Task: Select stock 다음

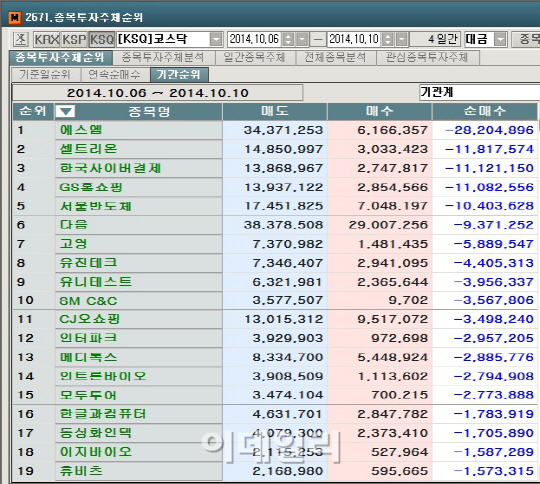Action: pyautogui.click(x=74, y=225)
